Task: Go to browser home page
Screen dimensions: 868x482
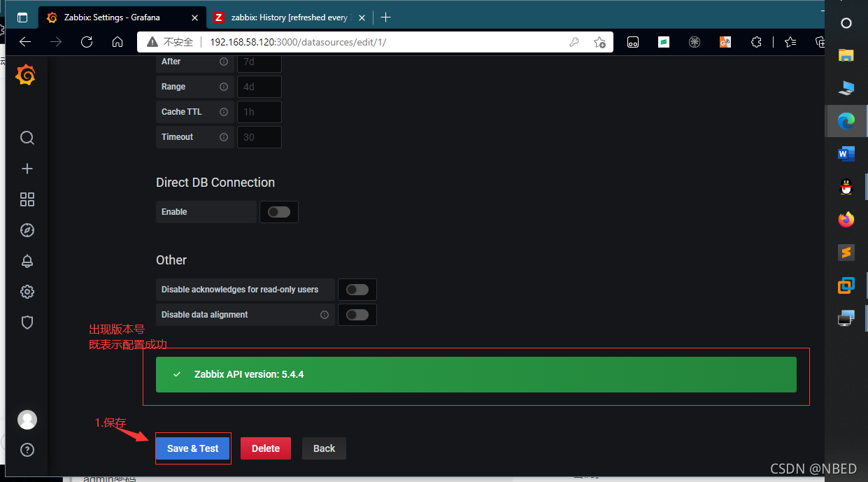Action: tap(118, 42)
